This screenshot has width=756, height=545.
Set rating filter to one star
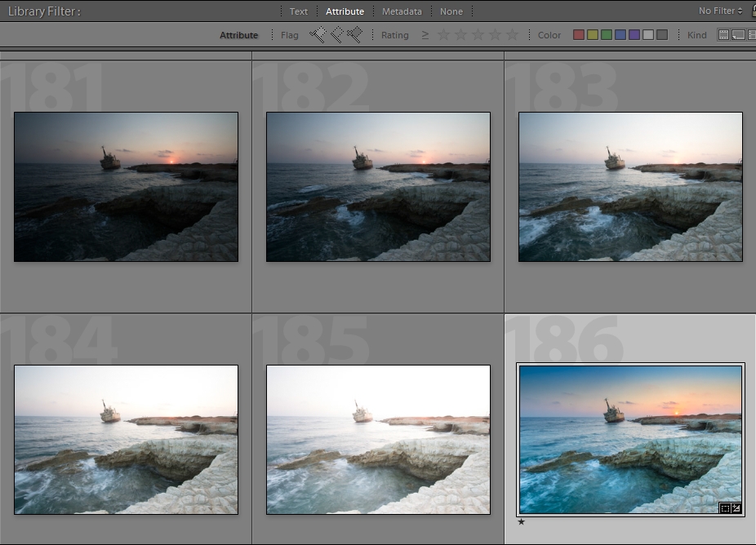[x=444, y=35]
